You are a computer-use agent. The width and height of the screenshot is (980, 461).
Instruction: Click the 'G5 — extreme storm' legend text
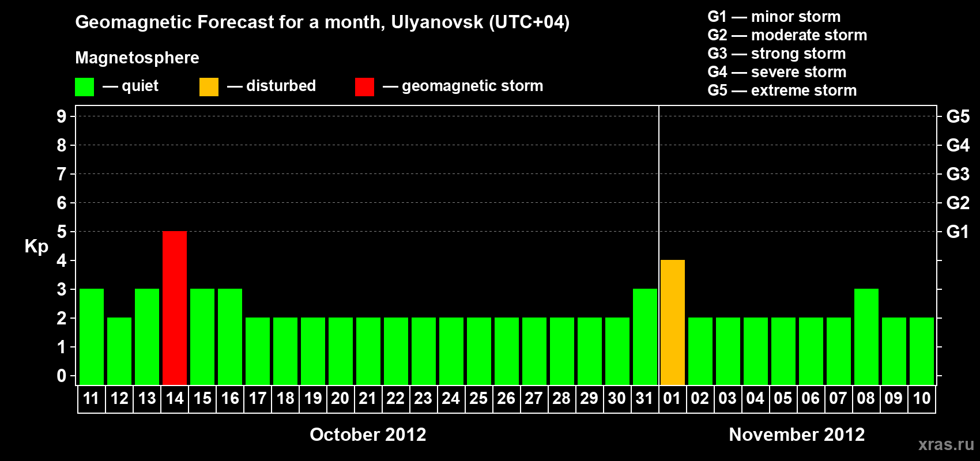click(782, 90)
